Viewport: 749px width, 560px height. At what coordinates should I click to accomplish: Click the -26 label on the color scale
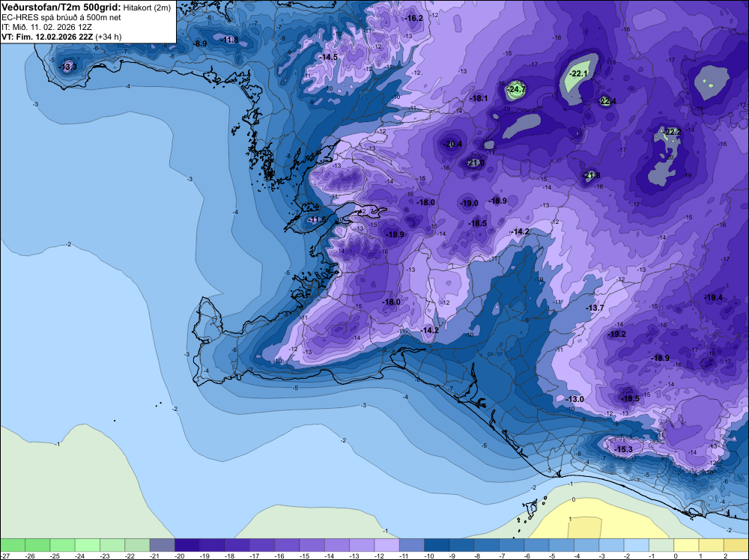click(x=30, y=556)
